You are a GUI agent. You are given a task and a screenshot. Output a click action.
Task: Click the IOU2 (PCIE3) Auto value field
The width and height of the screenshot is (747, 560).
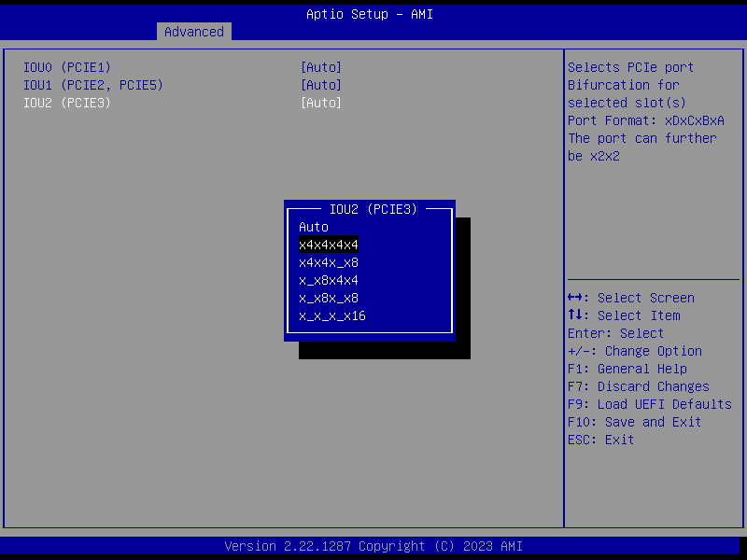(320, 103)
